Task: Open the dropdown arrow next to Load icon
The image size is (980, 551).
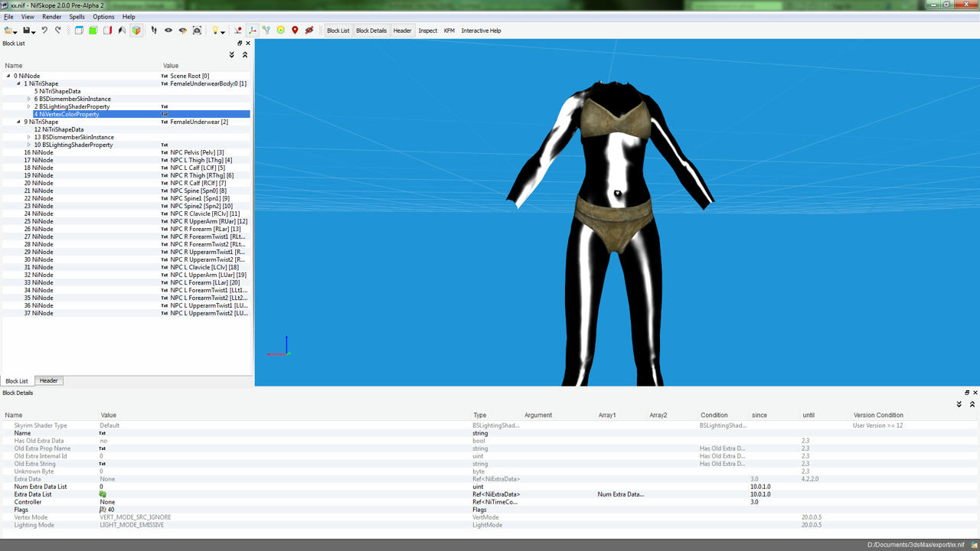Action: click(x=15, y=31)
